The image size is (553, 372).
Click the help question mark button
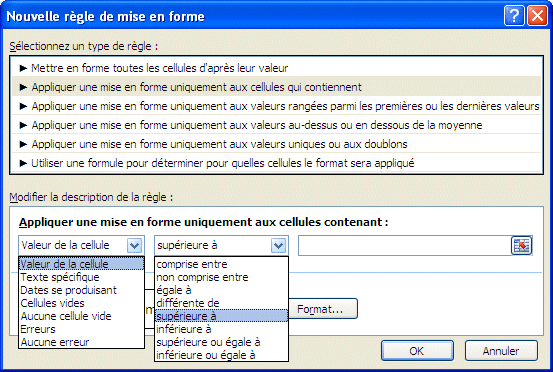click(514, 16)
